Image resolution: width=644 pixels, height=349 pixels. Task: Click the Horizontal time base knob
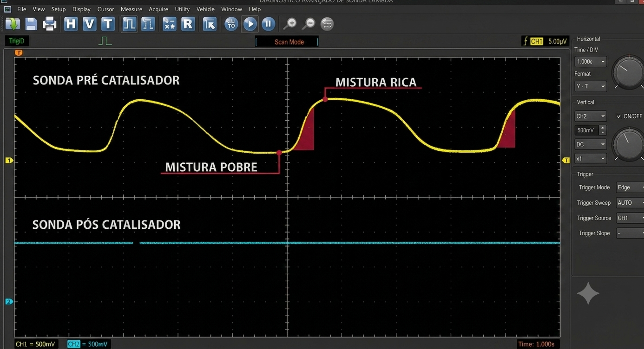point(629,73)
